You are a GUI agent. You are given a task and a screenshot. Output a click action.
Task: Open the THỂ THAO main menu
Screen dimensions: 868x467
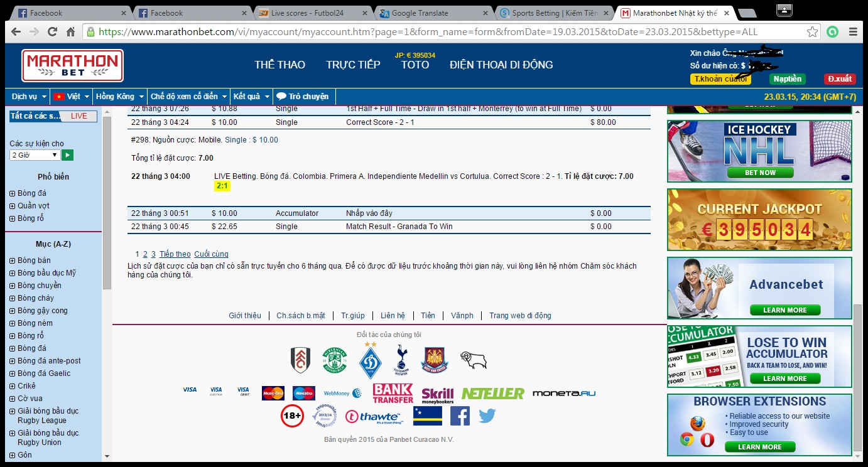tap(280, 65)
